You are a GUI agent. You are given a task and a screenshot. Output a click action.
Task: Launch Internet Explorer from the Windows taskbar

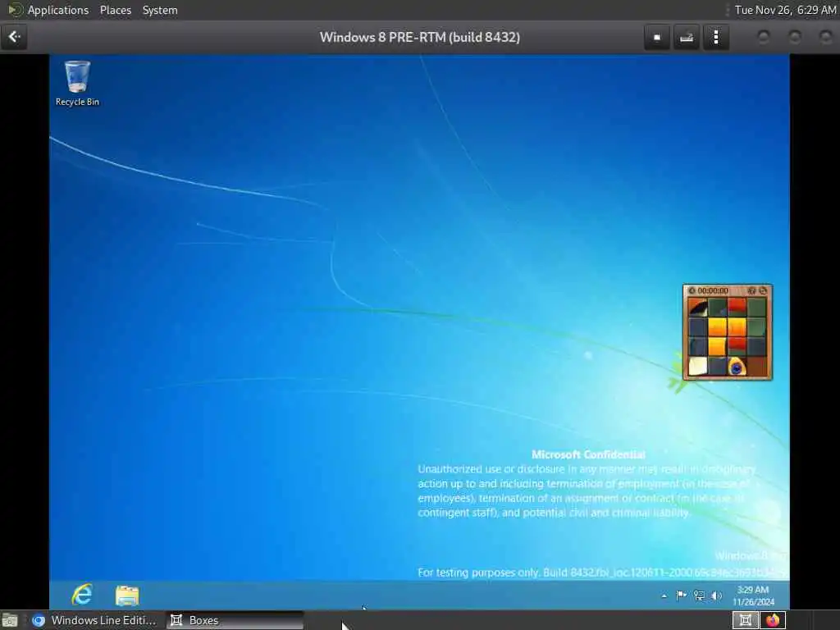[x=83, y=595]
